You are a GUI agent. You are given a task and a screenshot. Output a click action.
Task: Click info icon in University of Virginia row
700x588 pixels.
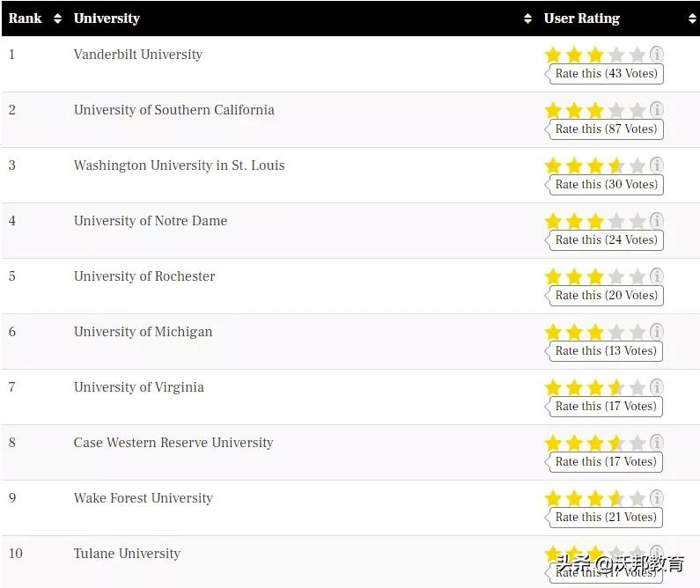657,387
